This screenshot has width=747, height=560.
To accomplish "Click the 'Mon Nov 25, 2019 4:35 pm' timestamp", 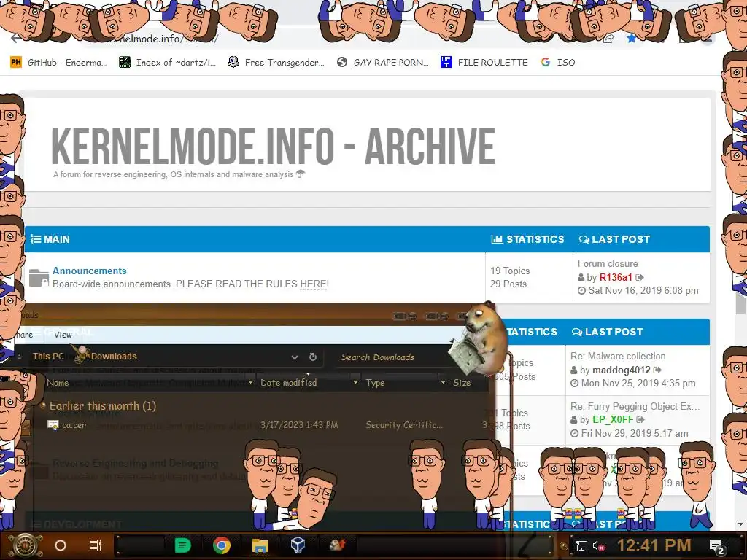I will (x=638, y=383).
